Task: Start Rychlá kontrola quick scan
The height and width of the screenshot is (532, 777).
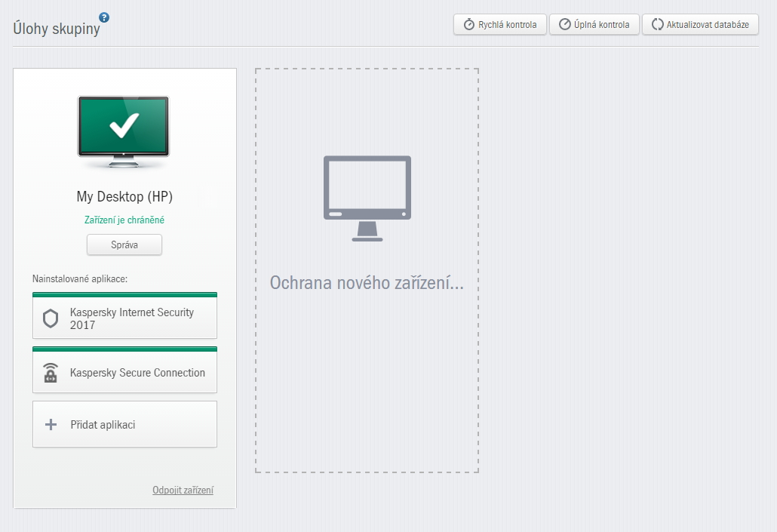Action: point(499,24)
